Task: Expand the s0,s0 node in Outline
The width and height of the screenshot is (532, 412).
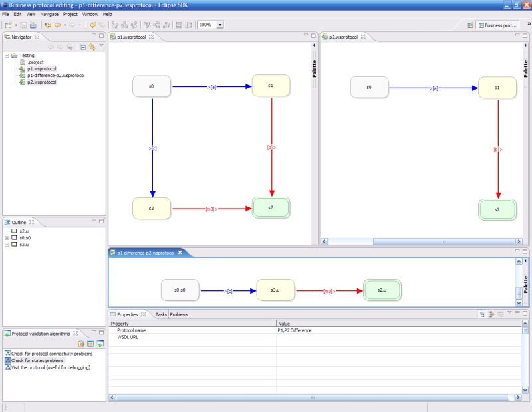Action: tap(7, 238)
